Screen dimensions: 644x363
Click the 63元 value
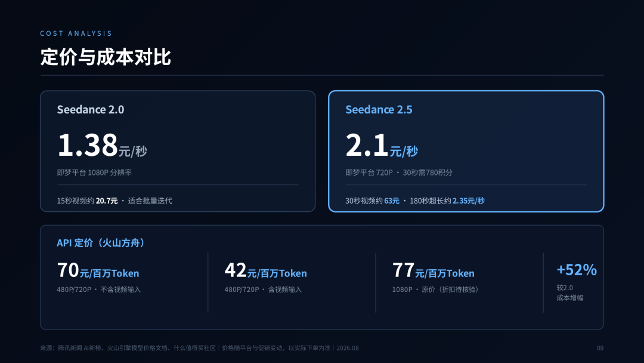(392, 201)
